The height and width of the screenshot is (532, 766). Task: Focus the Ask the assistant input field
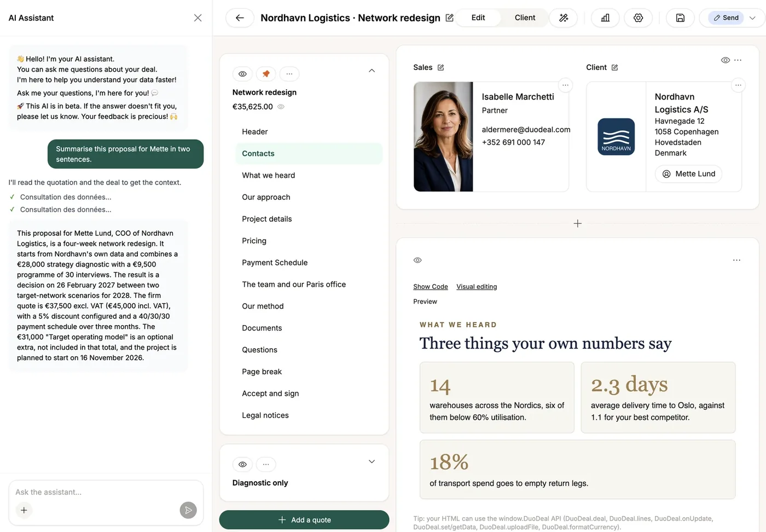coord(98,492)
